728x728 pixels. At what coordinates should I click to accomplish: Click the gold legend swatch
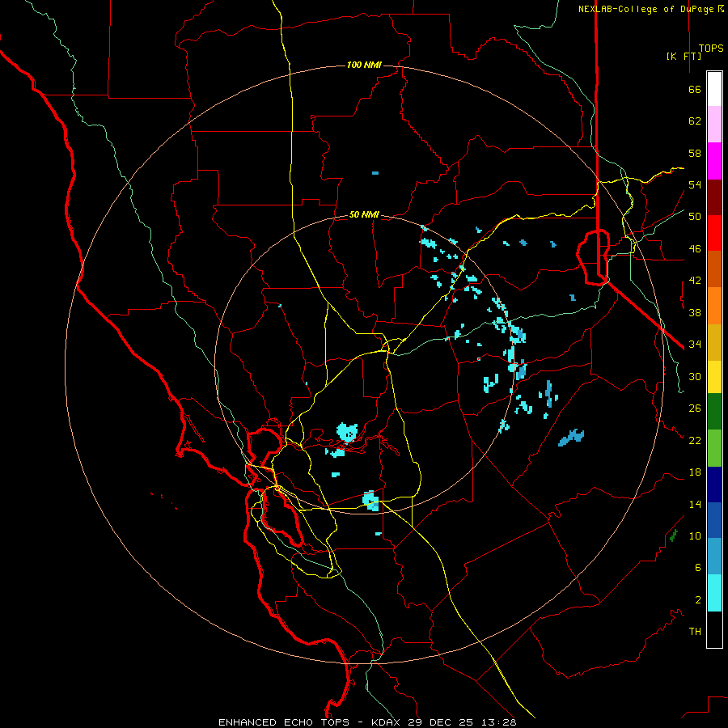click(714, 343)
